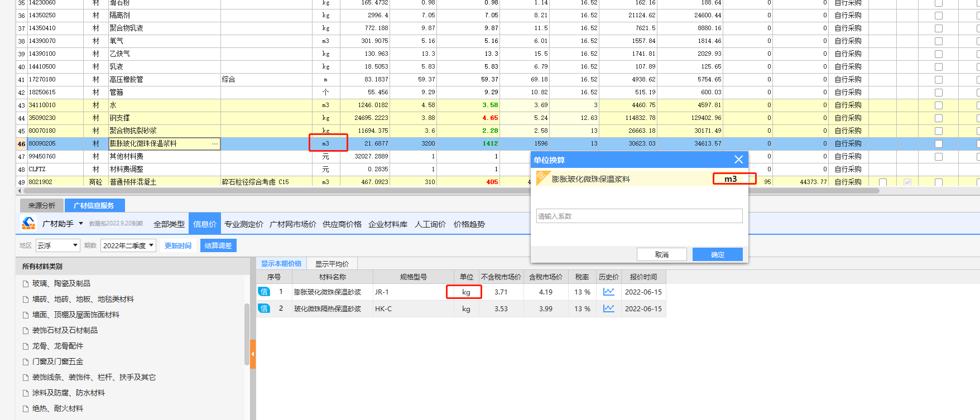Click ellipsis button in 膨胀玻化微珠保温浆料 name cell

click(x=215, y=144)
